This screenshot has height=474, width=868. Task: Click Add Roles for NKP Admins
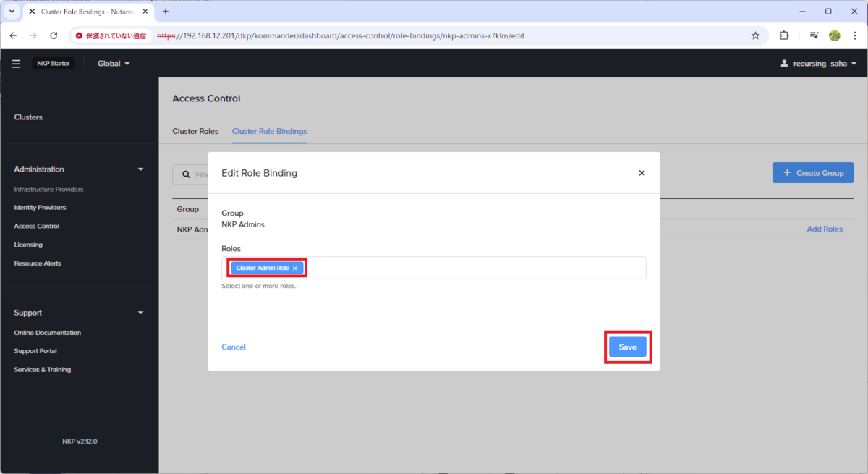825,229
